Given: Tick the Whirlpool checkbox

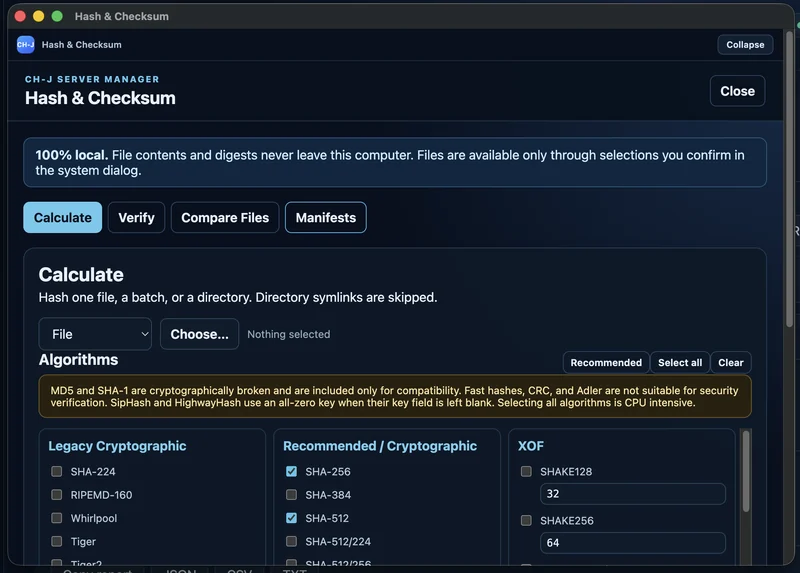Looking at the screenshot, I should click(x=57, y=518).
